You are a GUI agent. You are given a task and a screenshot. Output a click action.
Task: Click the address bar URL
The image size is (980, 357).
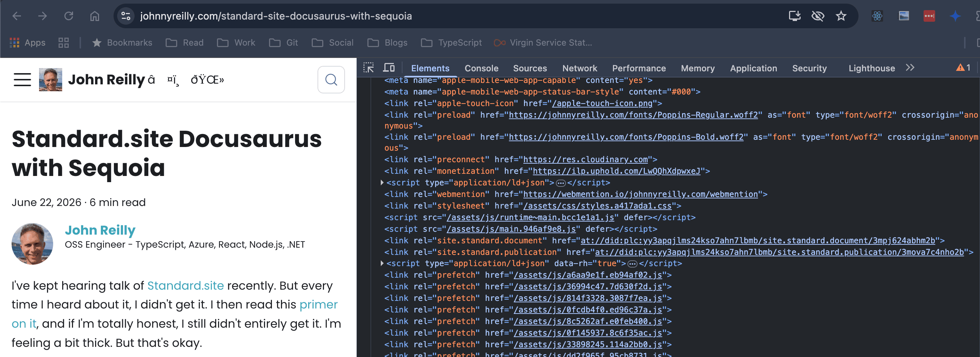click(276, 16)
